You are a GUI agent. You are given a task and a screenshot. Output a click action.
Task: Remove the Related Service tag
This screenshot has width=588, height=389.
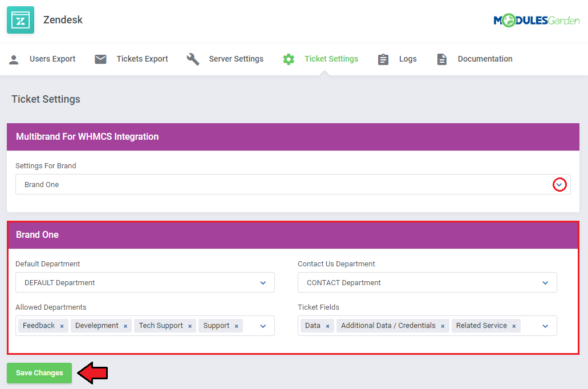tap(514, 326)
